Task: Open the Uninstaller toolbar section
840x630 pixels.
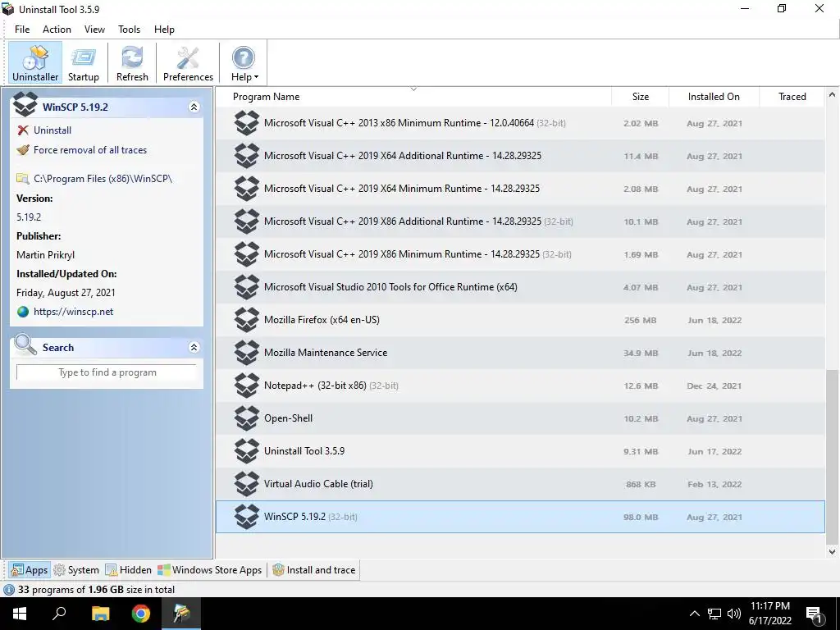Action: click(x=35, y=63)
